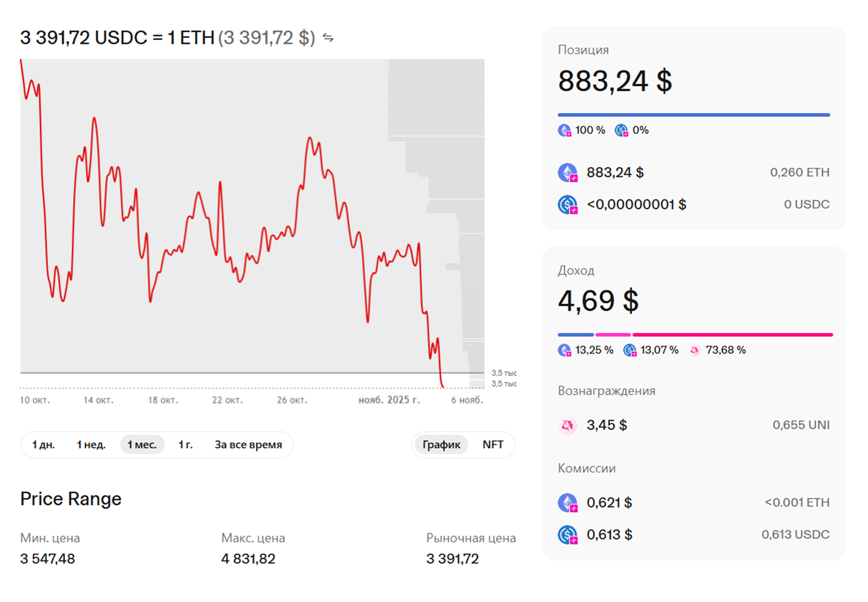Click the ETH icon next to 0,621 $ fee
868x602 pixels.
[568, 503]
